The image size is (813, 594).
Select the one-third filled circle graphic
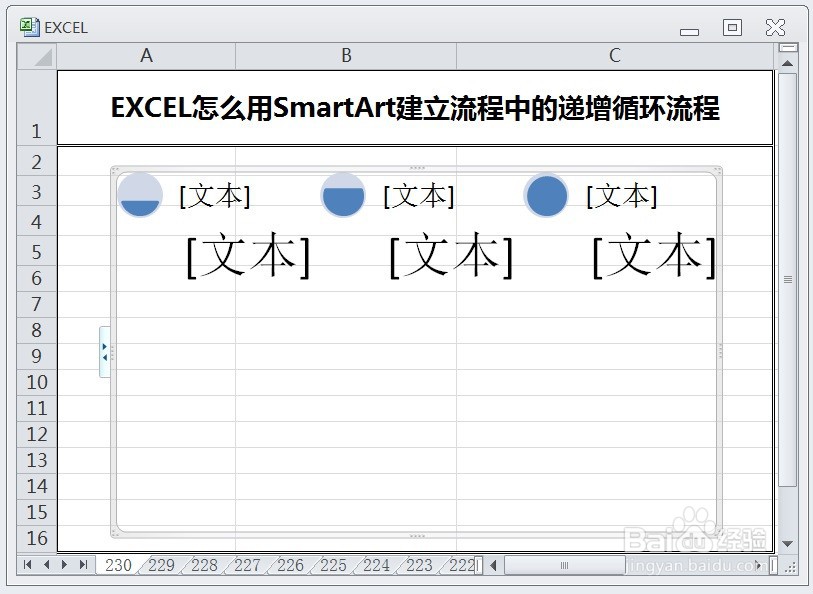[x=140, y=195]
